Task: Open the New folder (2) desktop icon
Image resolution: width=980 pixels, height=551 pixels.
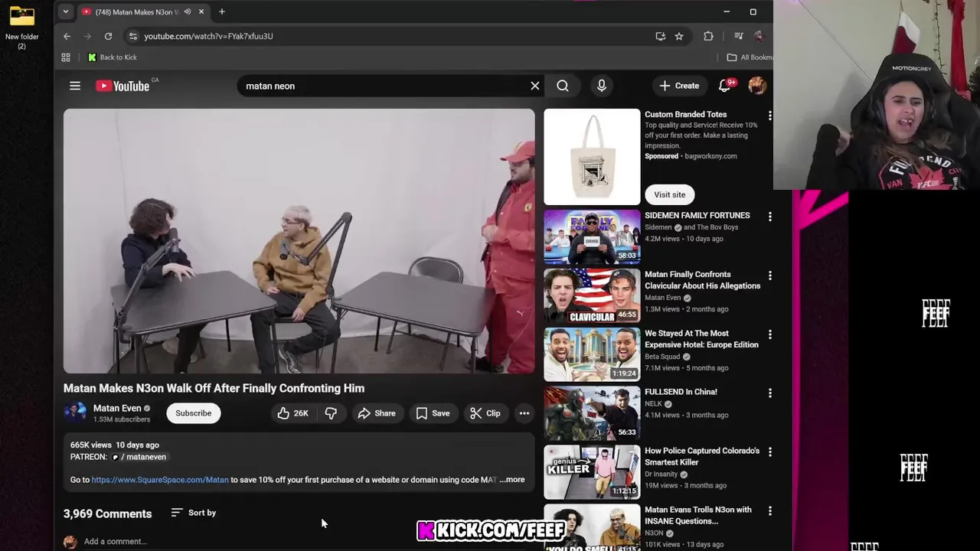Action: click(x=21, y=28)
